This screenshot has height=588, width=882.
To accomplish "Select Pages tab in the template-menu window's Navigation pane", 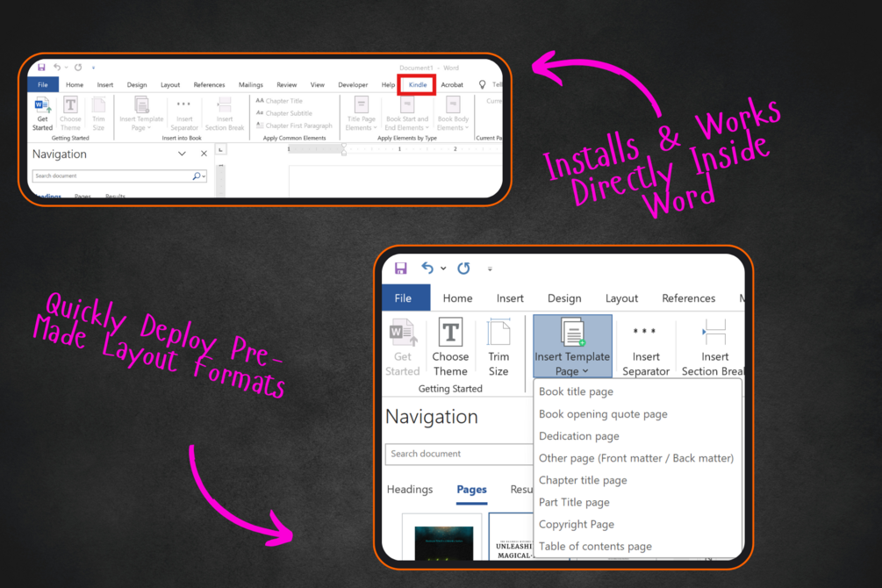I will click(471, 490).
